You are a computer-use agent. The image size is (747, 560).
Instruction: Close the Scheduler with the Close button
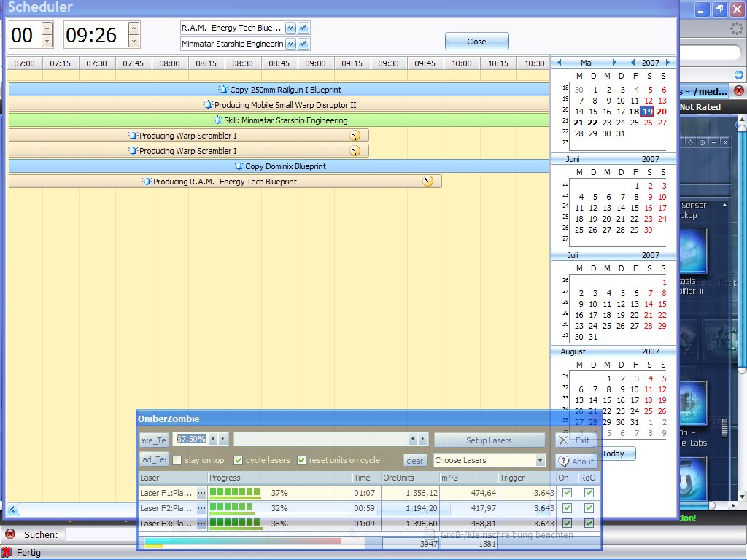pyautogui.click(x=476, y=42)
